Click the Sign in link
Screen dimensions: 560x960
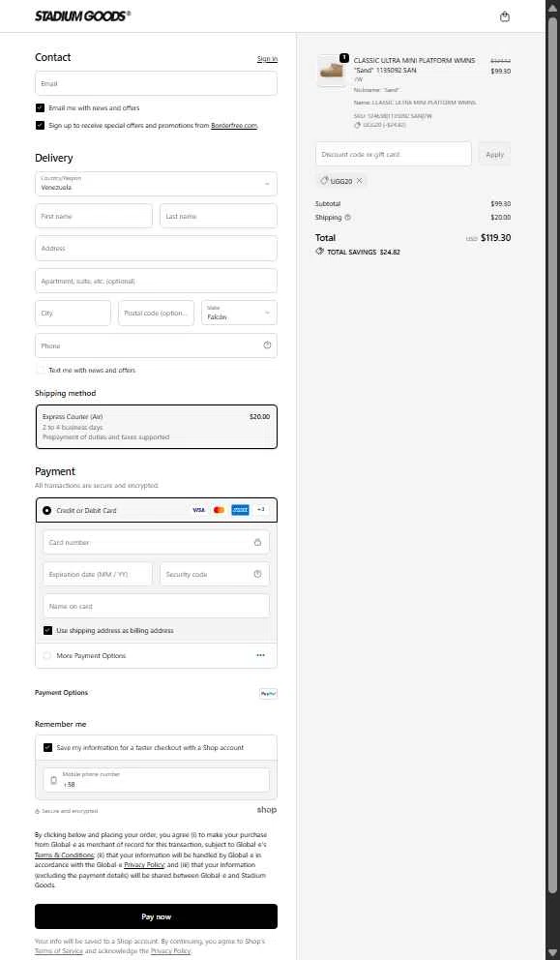(267, 59)
